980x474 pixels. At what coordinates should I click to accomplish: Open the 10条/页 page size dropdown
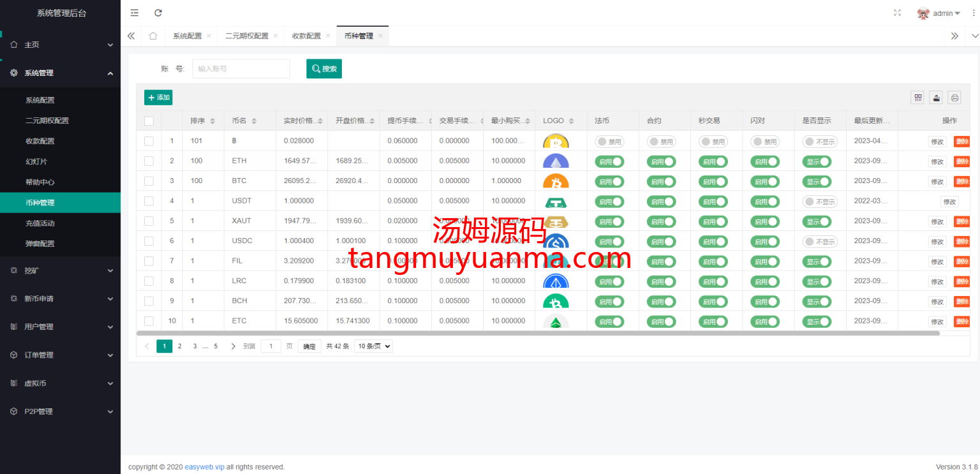coord(373,346)
